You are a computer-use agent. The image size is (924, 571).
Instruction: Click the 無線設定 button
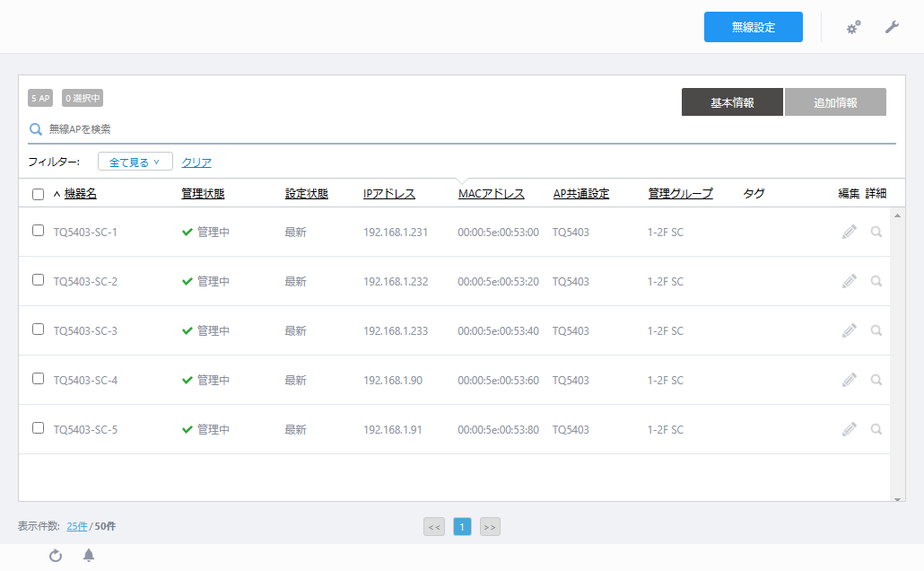tap(754, 27)
